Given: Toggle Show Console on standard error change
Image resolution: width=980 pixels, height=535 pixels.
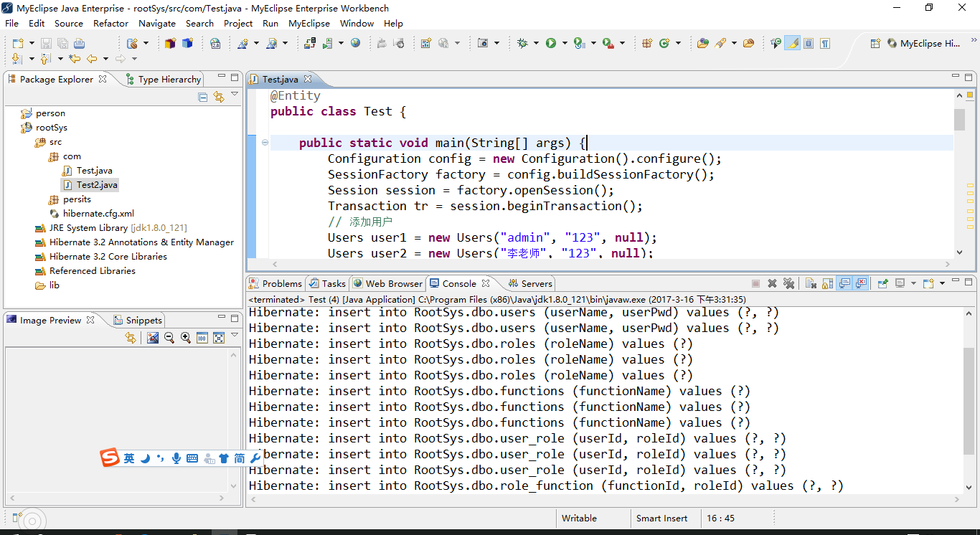Looking at the screenshot, I should tap(862, 283).
